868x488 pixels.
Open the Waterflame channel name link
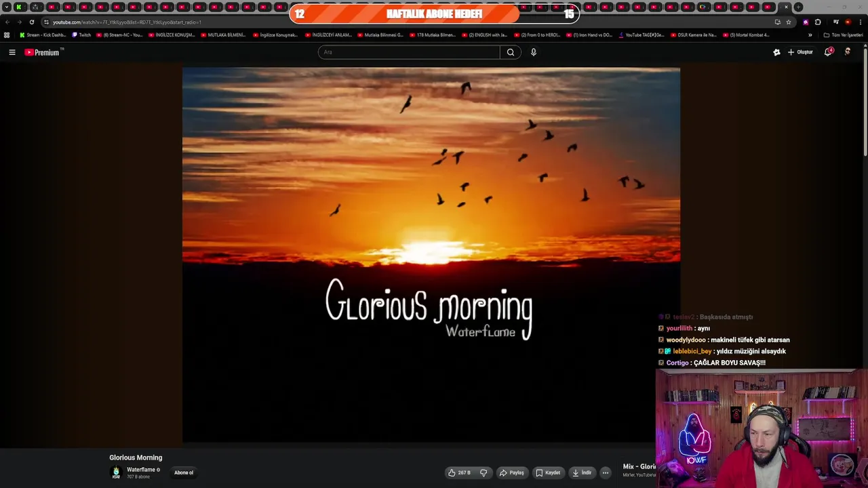coord(142,470)
